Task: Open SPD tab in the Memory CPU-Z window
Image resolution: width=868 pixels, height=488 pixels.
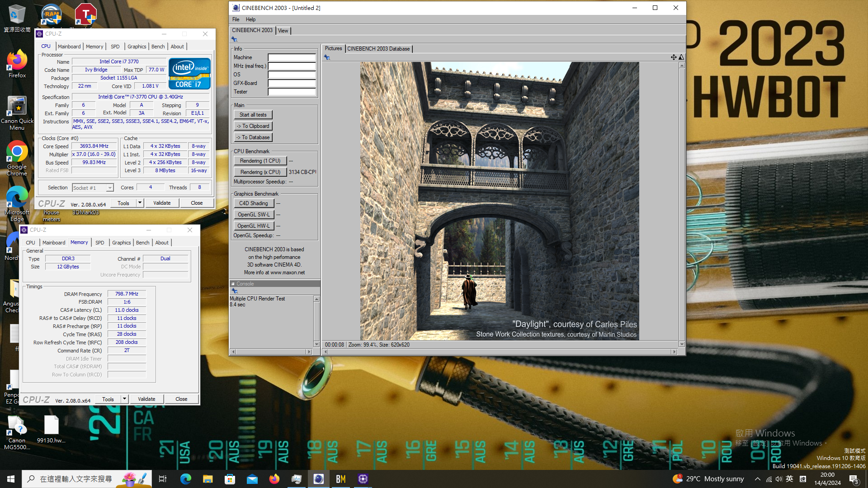Action: pos(100,243)
